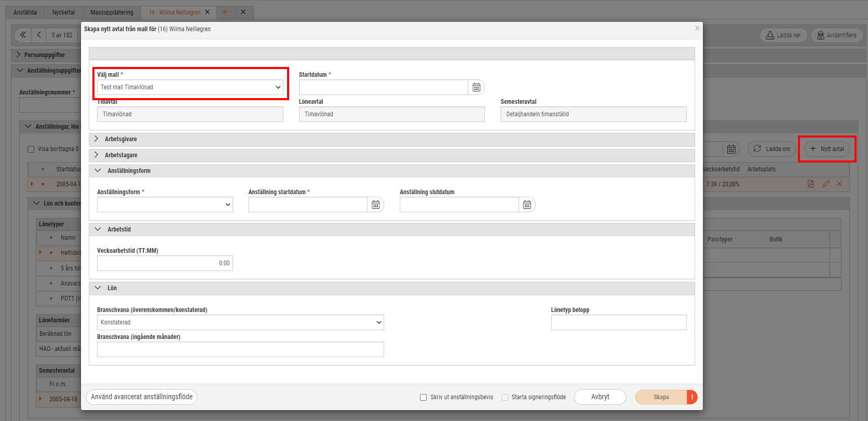Screen dimensions: 868x421
Task: Click plus icon in Ansvars lönetyp row
Action: point(51,283)
